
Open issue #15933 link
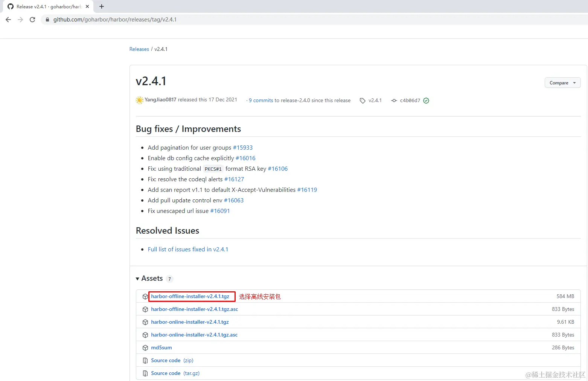pyautogui.click(x=243, y=148)
